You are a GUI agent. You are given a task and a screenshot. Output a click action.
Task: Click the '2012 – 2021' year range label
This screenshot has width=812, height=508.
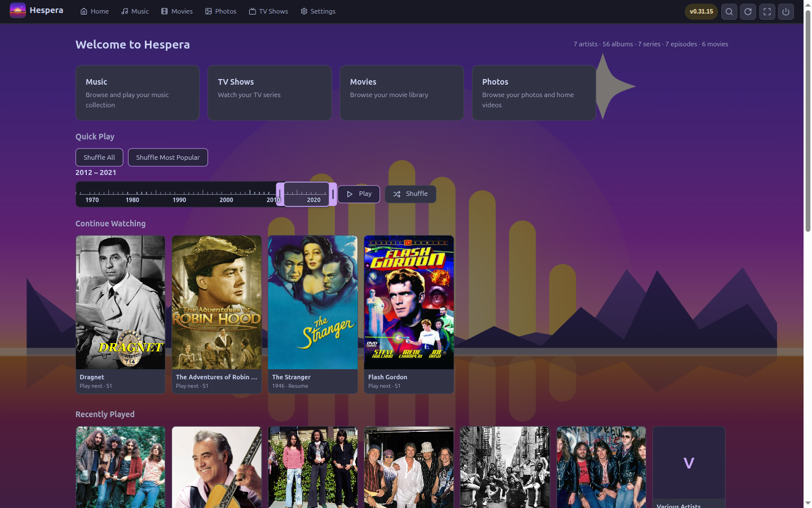point(96,173)
